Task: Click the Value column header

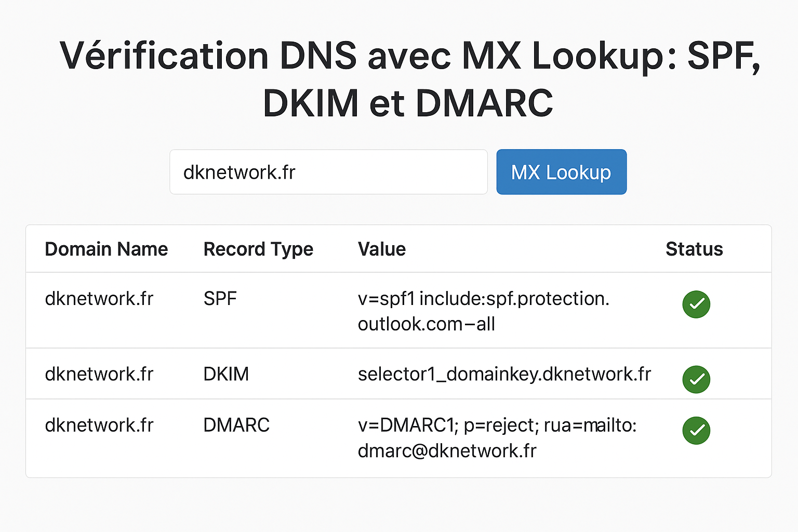Action: [382, 249]
